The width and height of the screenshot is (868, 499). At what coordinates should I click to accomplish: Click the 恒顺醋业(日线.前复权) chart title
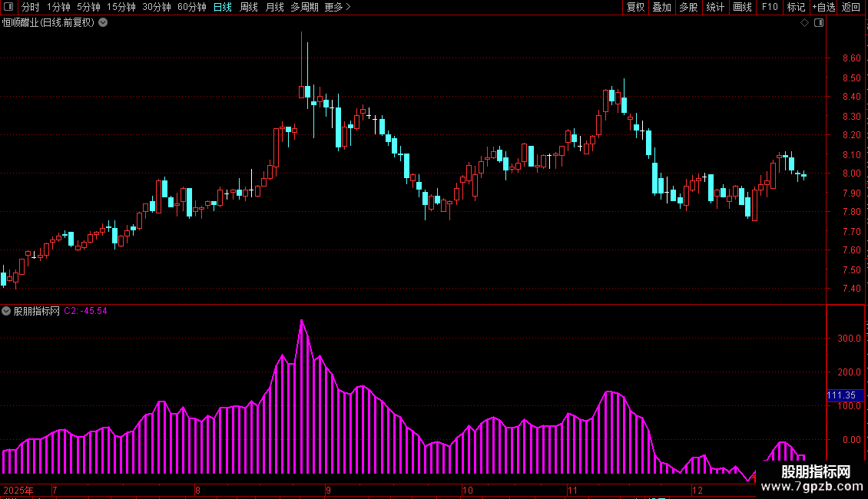[x=48, y=23]
